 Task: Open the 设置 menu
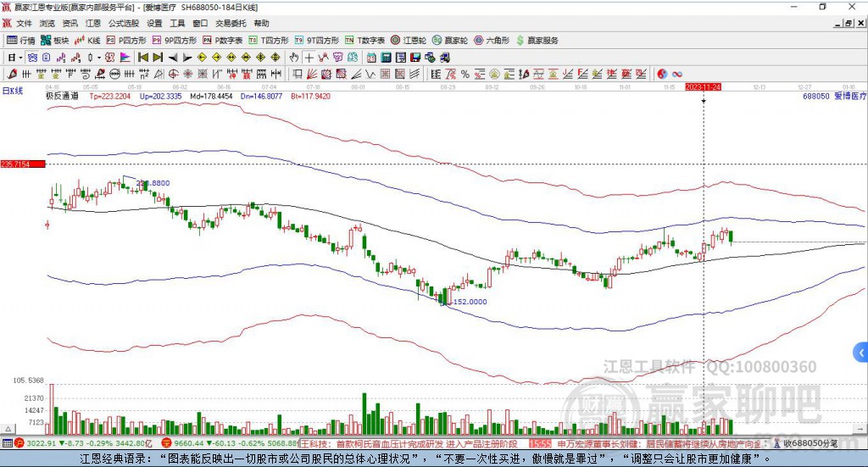(x=154, y=23)
